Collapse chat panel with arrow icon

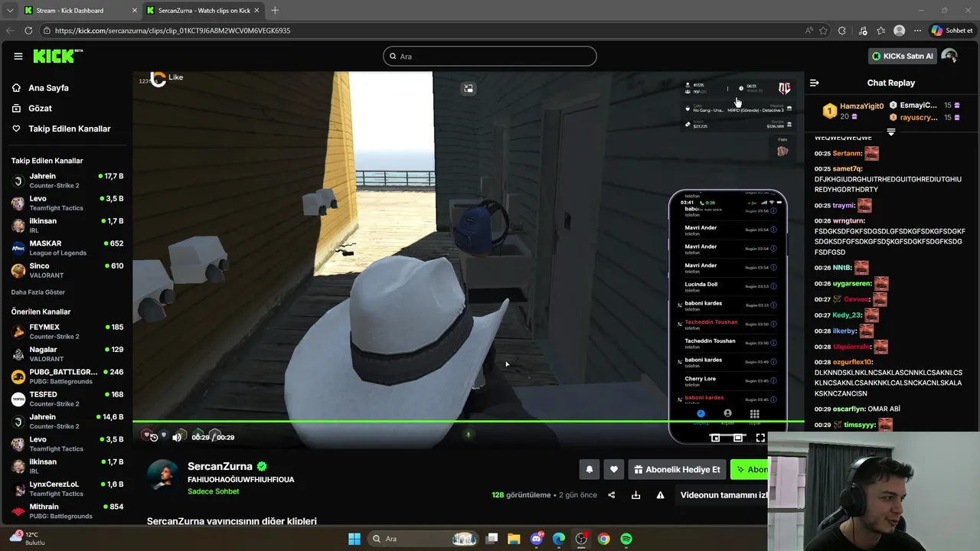click(x=815, y=83)
